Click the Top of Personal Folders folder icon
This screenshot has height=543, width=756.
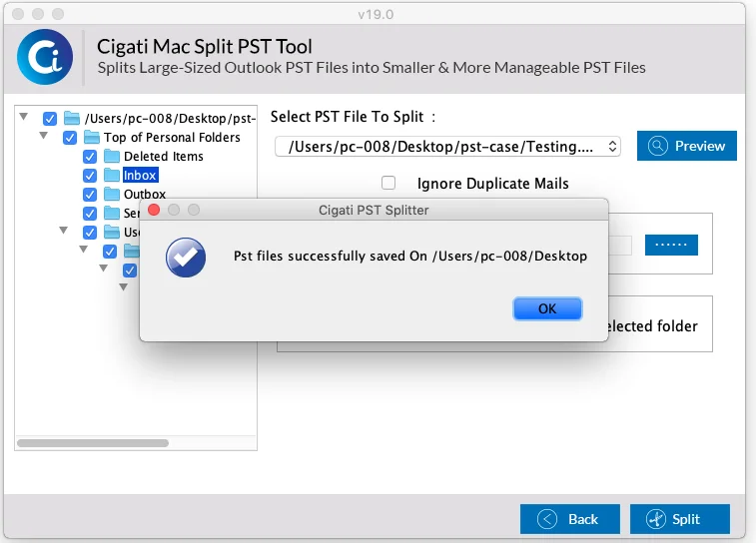(92, 137)
